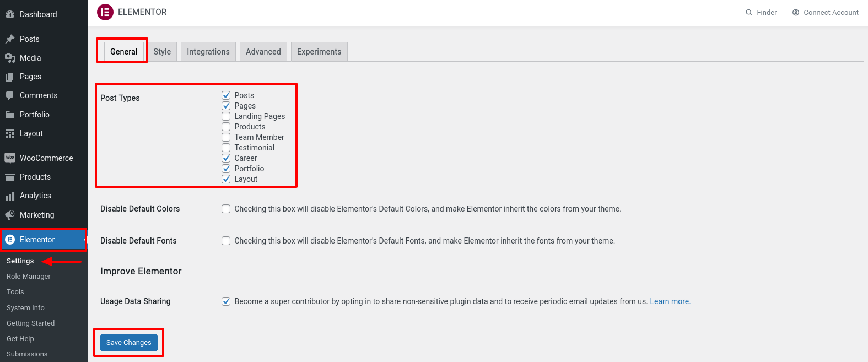This screenshot has width=868, height=362.
Task: Uncheck the Layout post type checkbox
Action: pyautogui.click(x=226, y=179)
